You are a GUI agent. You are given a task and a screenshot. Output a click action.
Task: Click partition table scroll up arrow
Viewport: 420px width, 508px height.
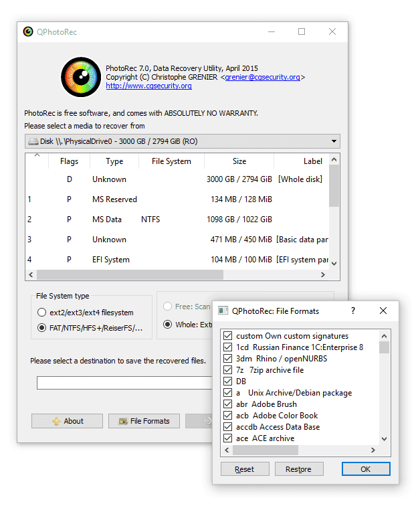334,159
